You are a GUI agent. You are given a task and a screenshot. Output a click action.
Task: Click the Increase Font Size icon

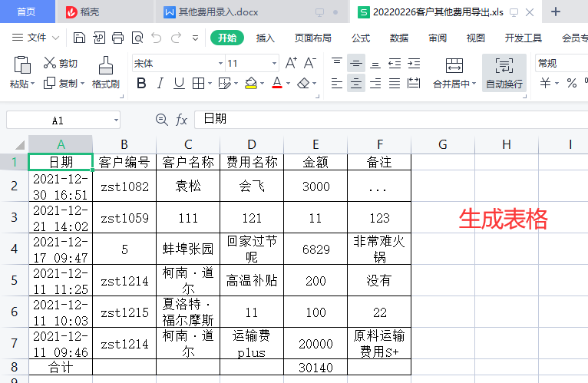[291, 63]
